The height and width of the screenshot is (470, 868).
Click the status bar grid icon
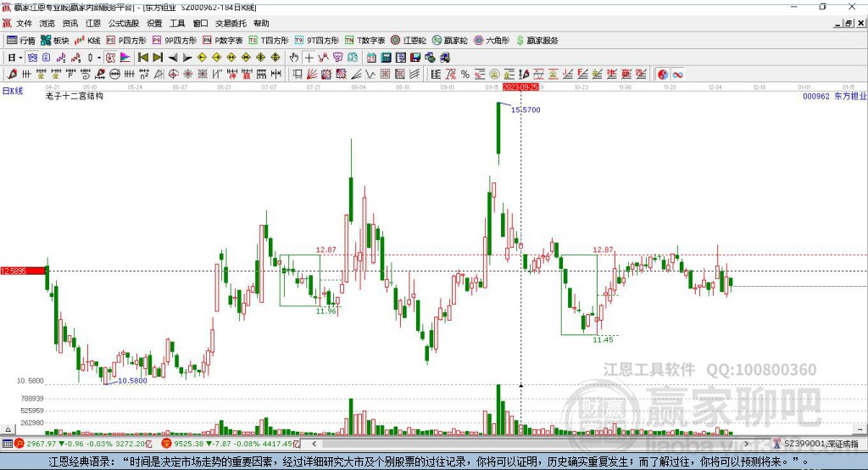[7, 444]
